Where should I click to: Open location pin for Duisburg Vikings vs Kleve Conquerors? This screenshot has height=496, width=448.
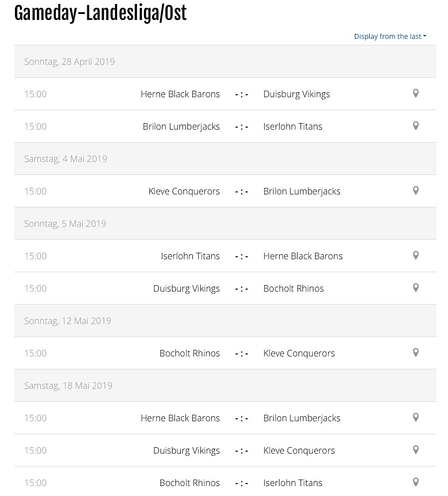tap(416, 450)
